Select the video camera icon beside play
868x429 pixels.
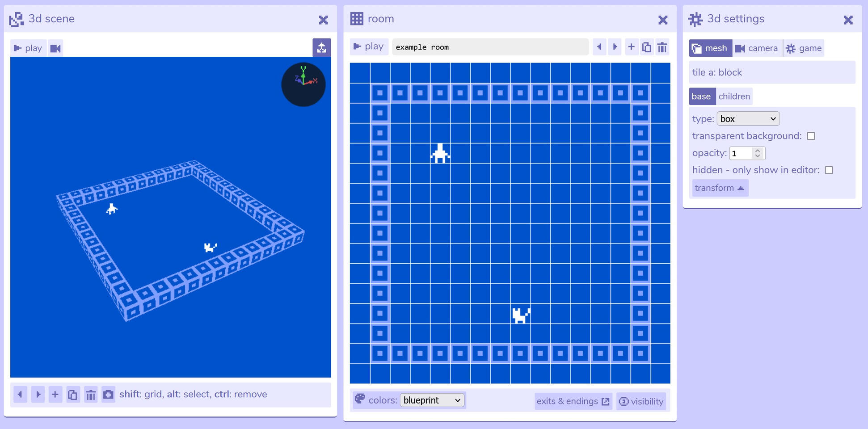click(55, 48)
